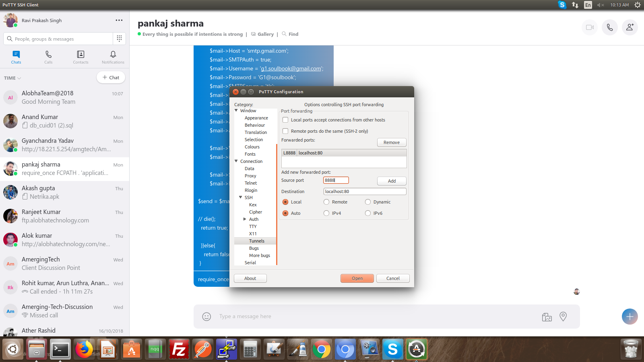
Task: Select the L8888 localhost:80 forwarded port entry
Action: click(344, 153)
